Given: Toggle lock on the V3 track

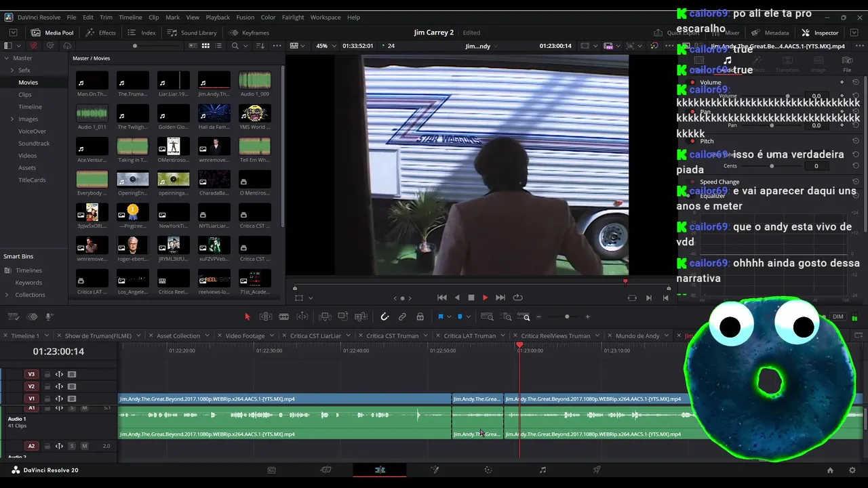Looking at the screenshot, I should pos(47,374).
